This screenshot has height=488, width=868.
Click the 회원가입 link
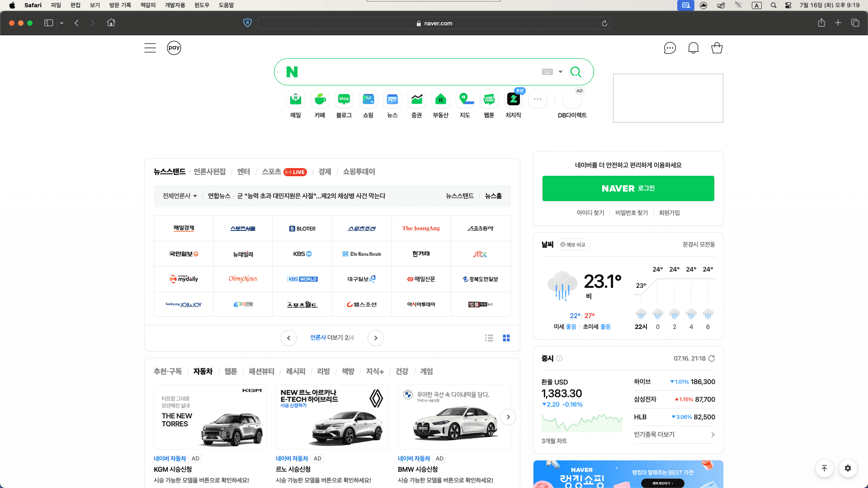click(x=669, y=213)
